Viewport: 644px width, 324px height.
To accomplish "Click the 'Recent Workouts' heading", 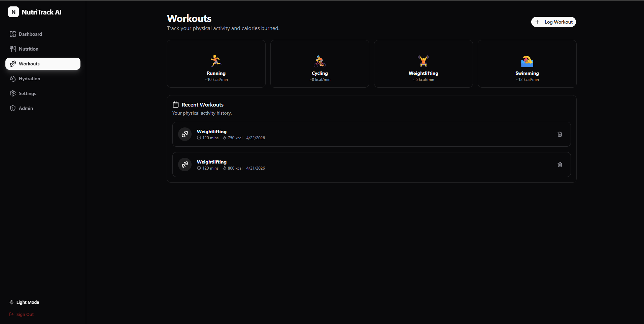I will pyautogui.click(x=203, y=105).
